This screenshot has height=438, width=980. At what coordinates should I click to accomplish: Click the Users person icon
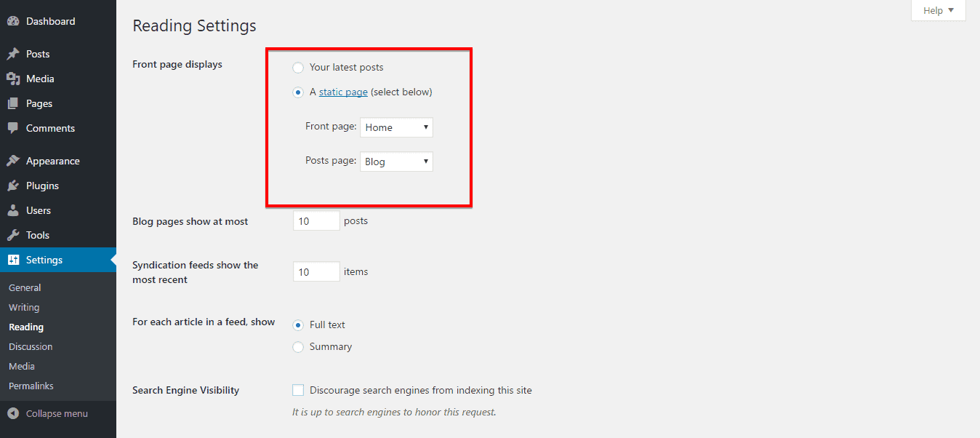[13, 210]
